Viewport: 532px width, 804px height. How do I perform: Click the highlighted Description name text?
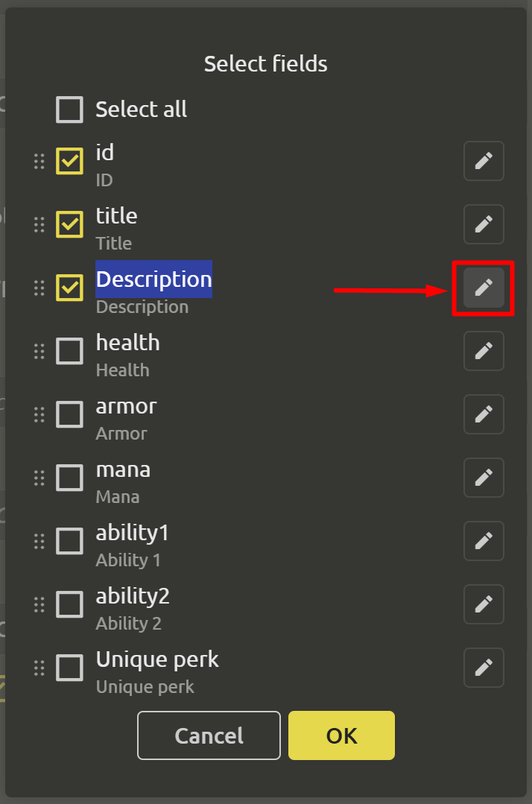154,279
